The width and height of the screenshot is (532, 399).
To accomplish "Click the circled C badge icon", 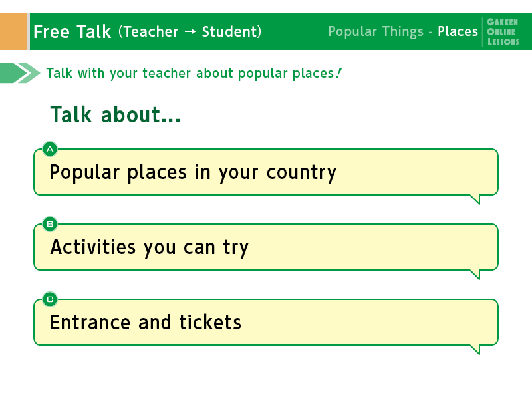I will [50, 299].
